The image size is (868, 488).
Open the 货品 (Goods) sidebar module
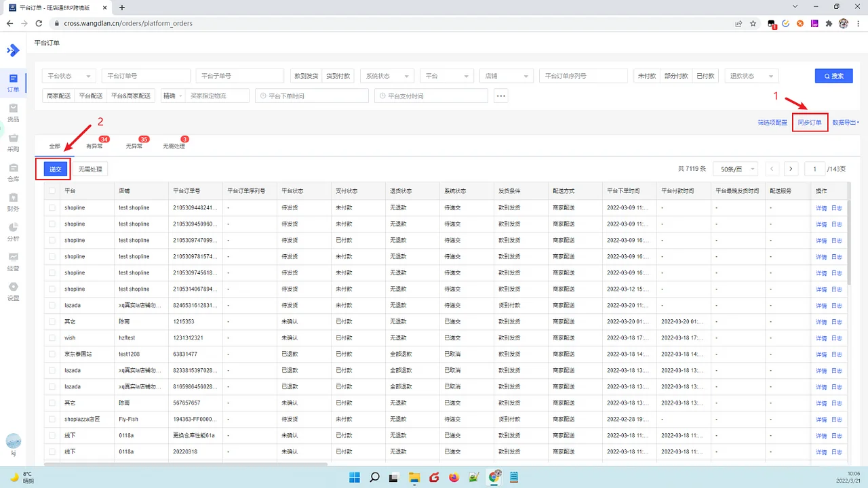click(14, 113)
